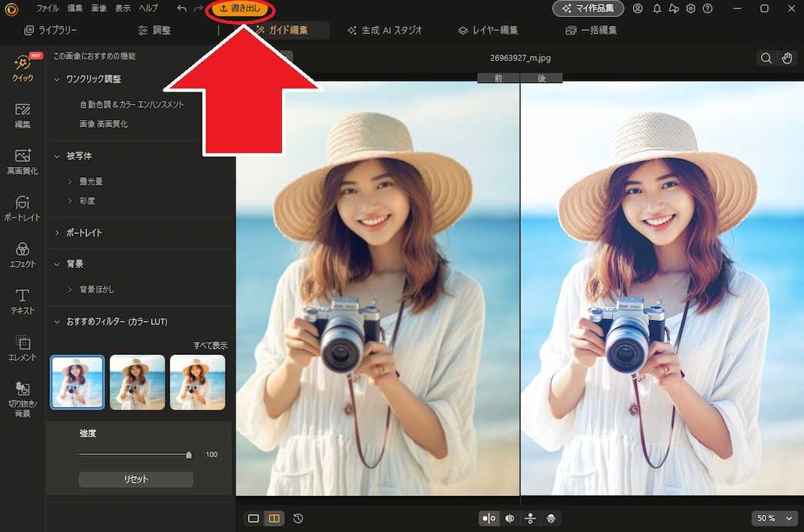Switch to side-by-side comparison view
The height and width of the screenshot is (532, 804).
[273, 518]
